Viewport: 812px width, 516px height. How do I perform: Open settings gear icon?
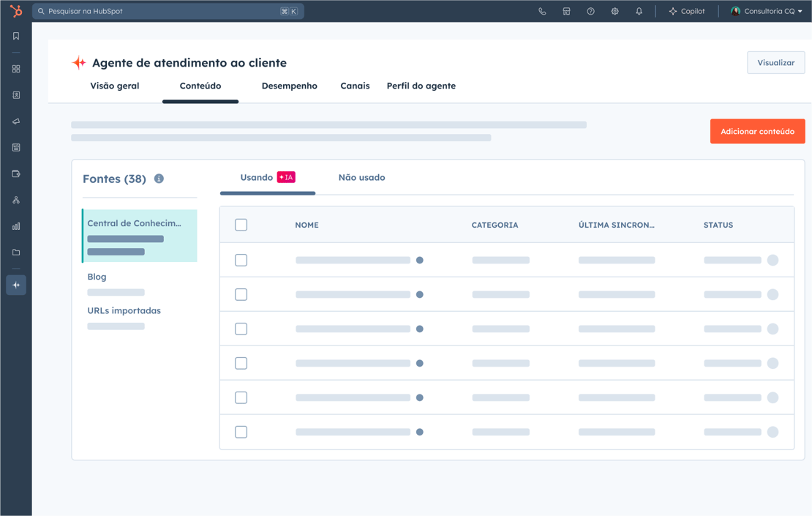(x=614, y=12)
